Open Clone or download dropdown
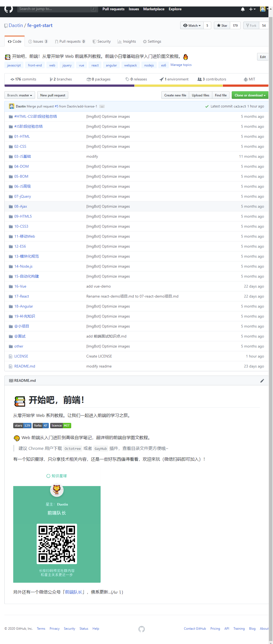The height and width of the screenshot is (644, 273). pyautogui.click(x=250, y=95)
